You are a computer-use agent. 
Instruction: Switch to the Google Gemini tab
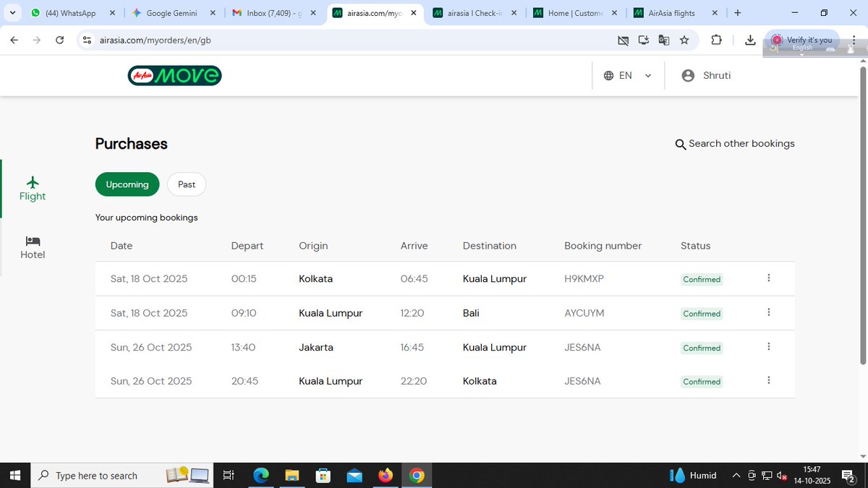172,13
